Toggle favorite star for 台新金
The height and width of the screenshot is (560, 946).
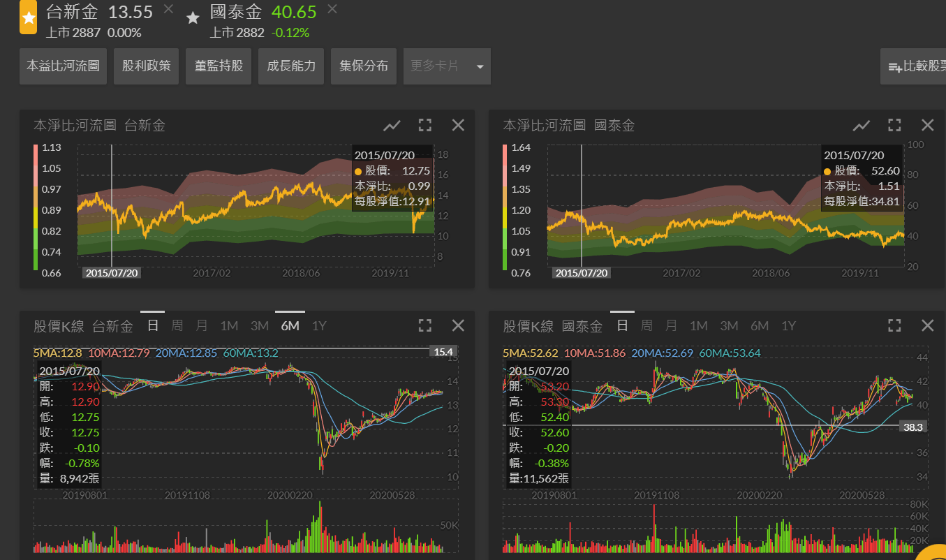(x=28, y=17)
